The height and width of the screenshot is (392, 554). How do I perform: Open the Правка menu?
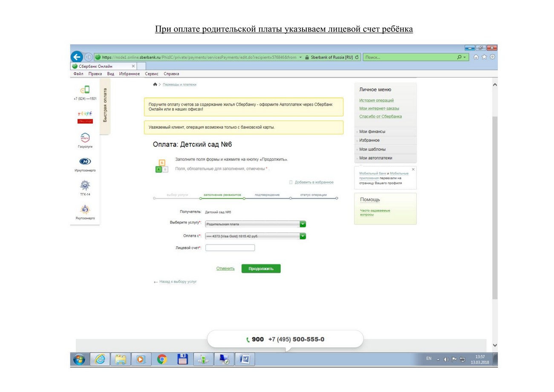tap(95, 74)
